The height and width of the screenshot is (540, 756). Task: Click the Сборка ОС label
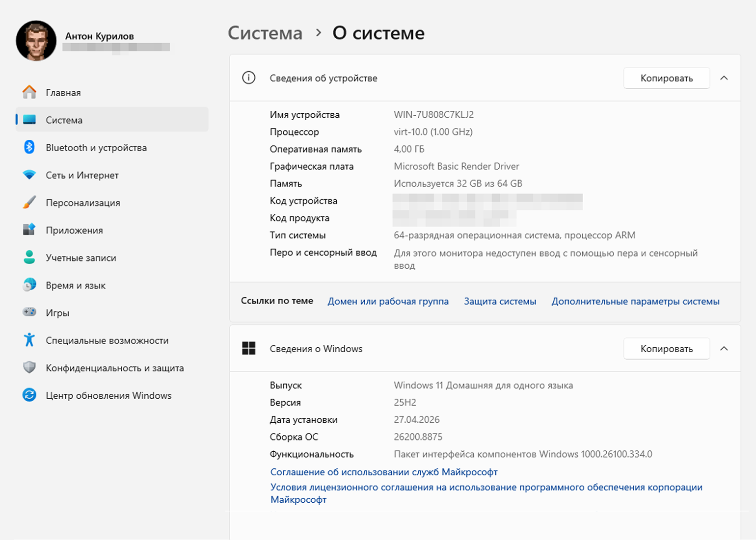294,437
